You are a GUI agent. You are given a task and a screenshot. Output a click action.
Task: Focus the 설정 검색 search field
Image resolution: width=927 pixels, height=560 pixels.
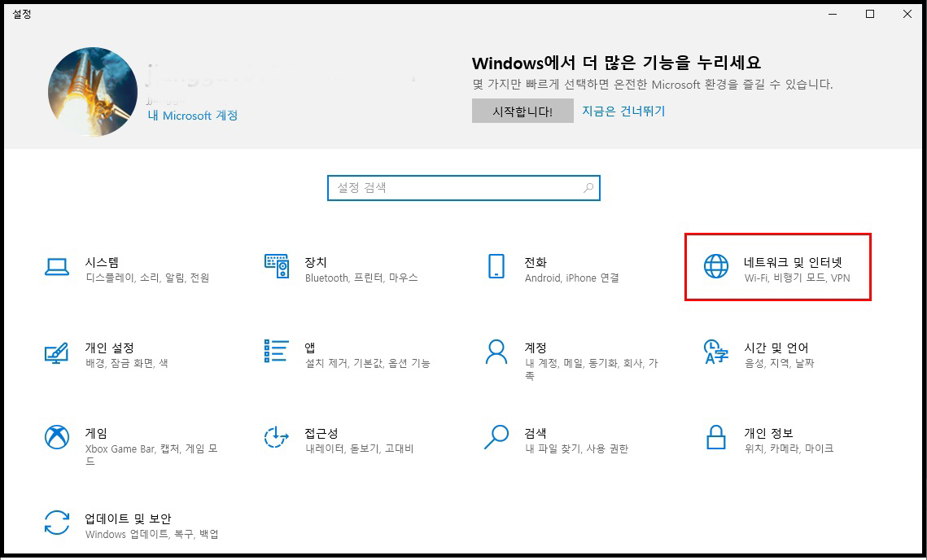(x=464, y=188)
